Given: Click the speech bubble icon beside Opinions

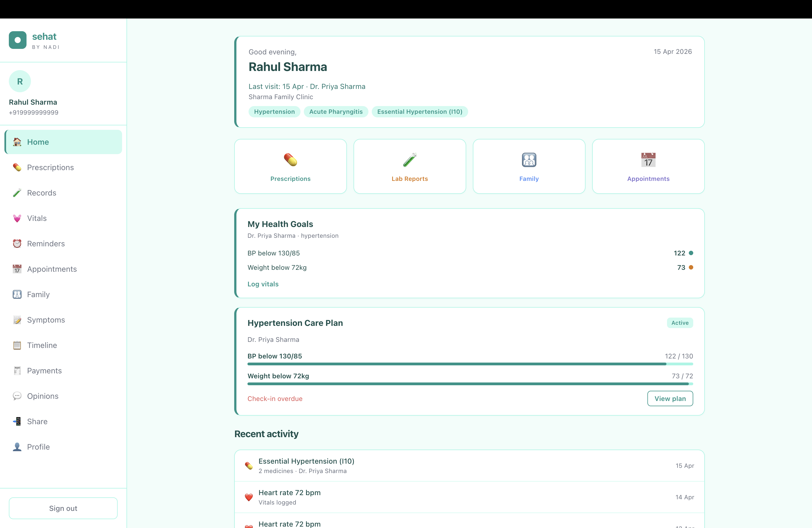Looking at the screenshot, I should tap(17, 396).
